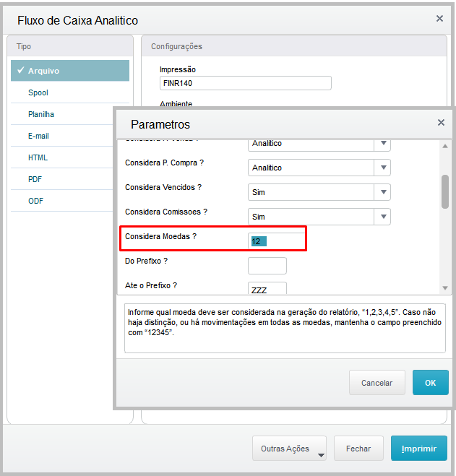Click the Considera P. Compra ? label
The width and height of the screenshot is (456, 476).
pyautogui.click(x=164, y=163)
